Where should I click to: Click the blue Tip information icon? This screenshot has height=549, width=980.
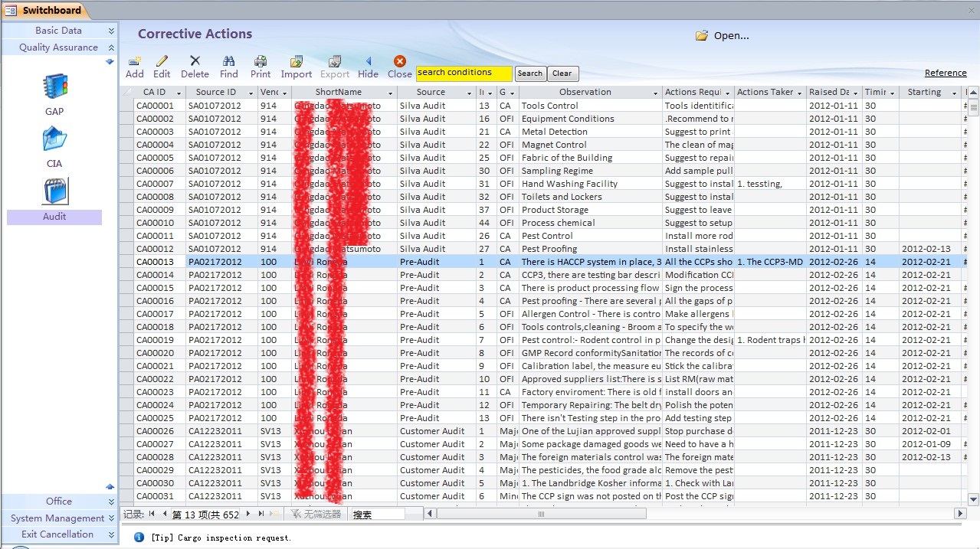(139, 538)
